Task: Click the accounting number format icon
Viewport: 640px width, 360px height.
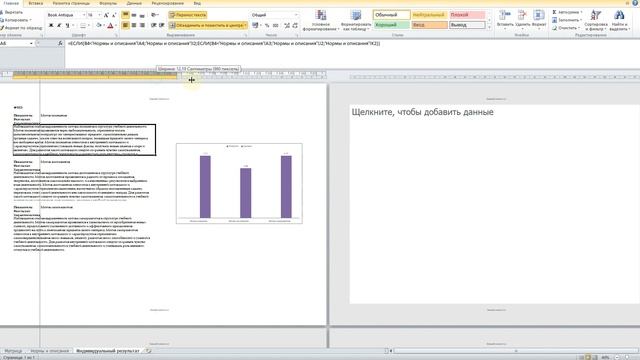Action: pyautogui.click(x=255, y=25)
